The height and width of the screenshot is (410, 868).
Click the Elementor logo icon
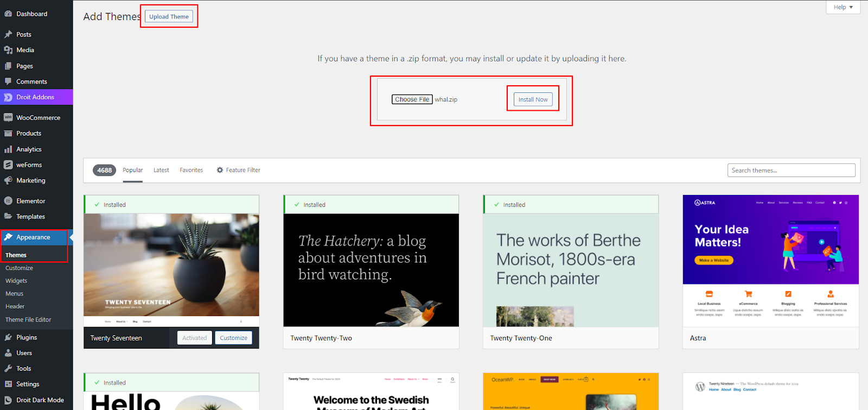[x=8, y=201]
